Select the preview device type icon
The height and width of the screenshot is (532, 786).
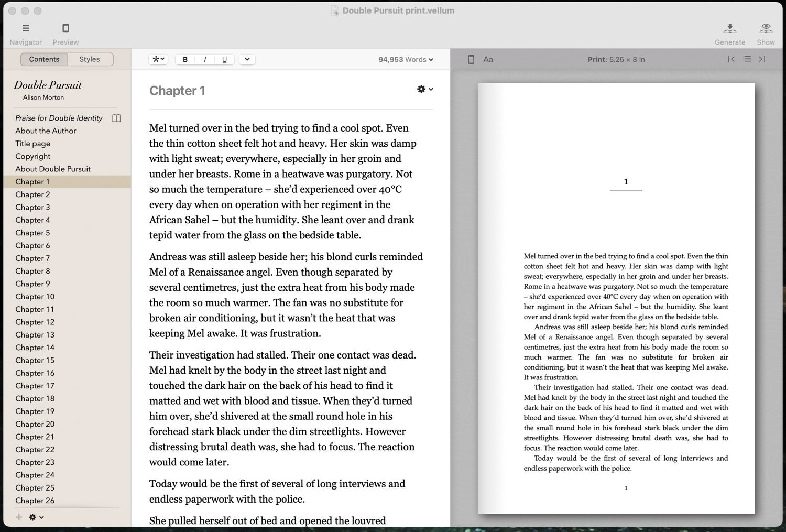click(471, 60)
